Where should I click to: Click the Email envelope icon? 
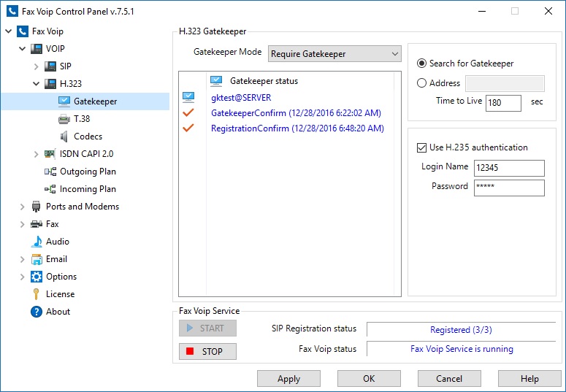(37, 259)
